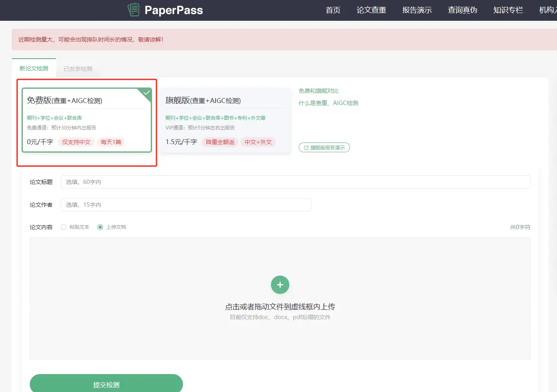Click the VIP通道 report time text
This screenshot has width=557, height=392.
(200, 128)
